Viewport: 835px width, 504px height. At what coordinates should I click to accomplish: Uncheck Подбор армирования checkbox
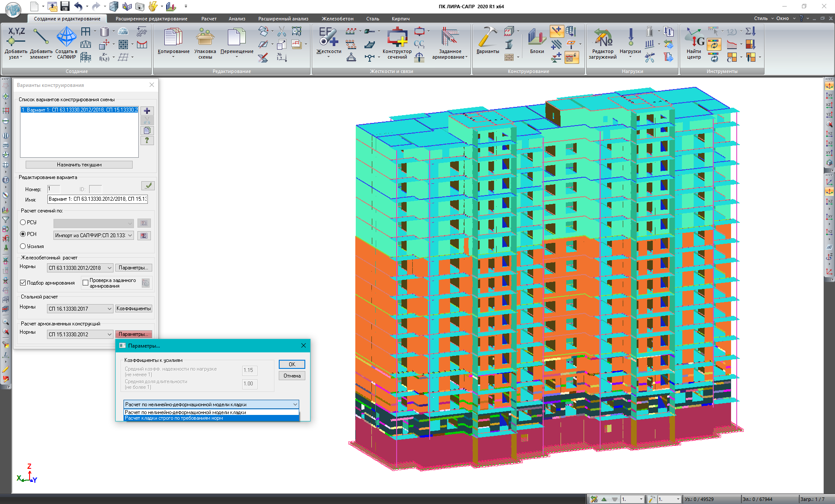pos(23,283)
